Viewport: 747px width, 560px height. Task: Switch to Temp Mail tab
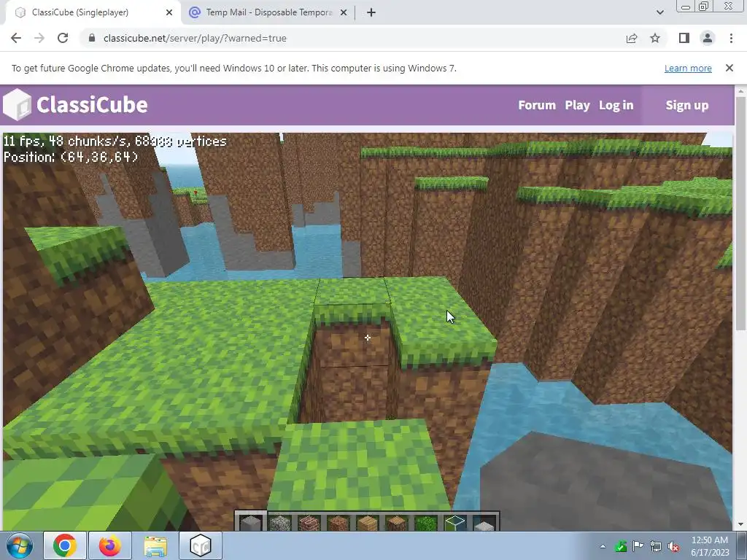pyautogui.click(x=268, y=12)
